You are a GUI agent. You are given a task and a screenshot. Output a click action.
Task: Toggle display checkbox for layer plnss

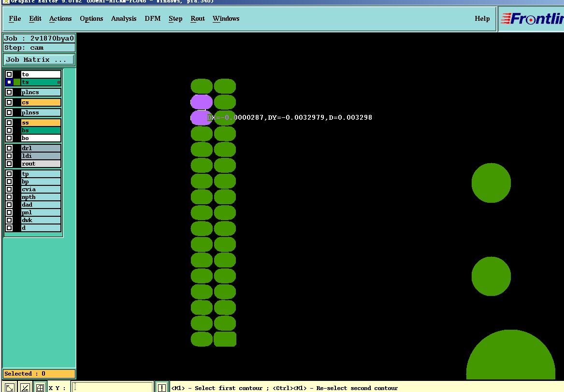pyautogui.click(x=9, y=112)
